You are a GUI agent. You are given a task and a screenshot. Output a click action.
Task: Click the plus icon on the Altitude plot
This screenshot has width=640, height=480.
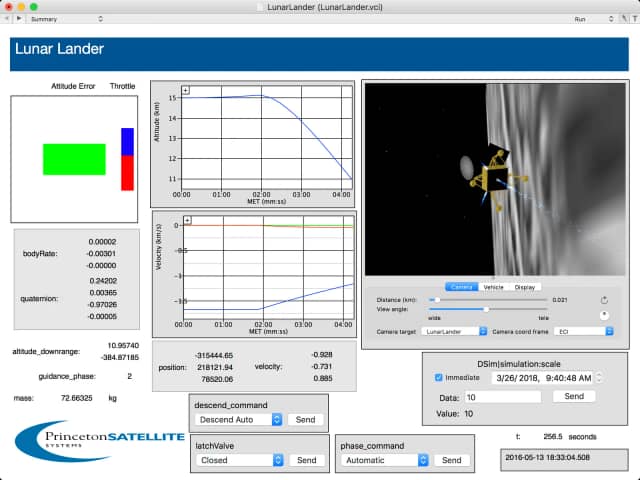(186, 90)
